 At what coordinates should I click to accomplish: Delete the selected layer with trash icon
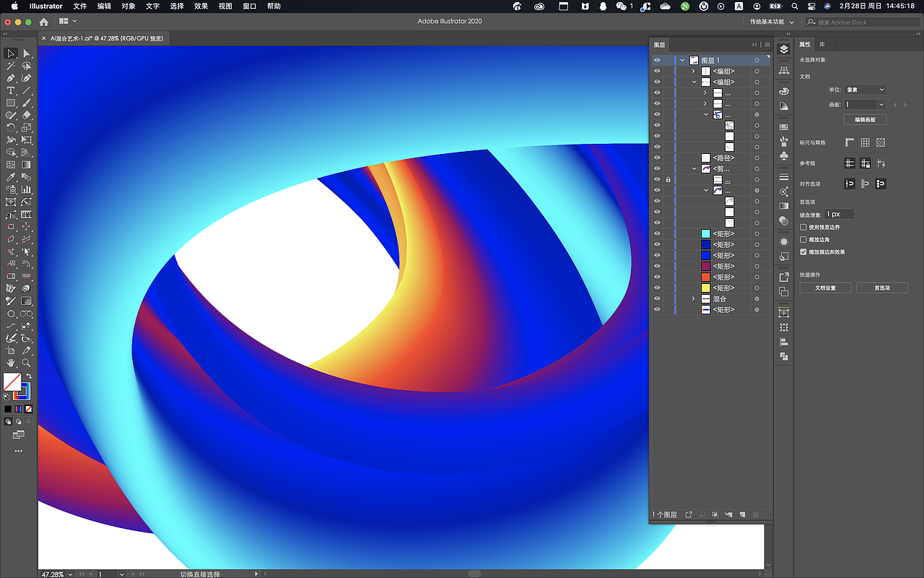coord(756,514)
